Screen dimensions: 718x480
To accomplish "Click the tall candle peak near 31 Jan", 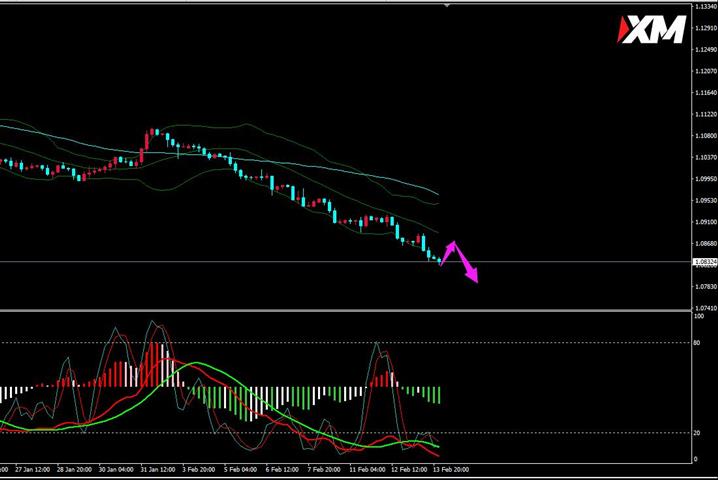I will (x=152, y=132).
